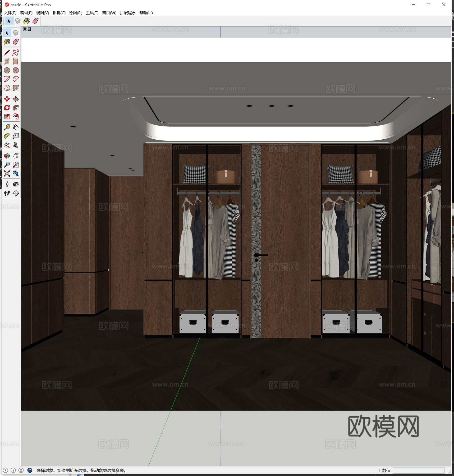Minimize the SketchUp Pro window
The height and width of the screenshot is (476, 454).
414,5
